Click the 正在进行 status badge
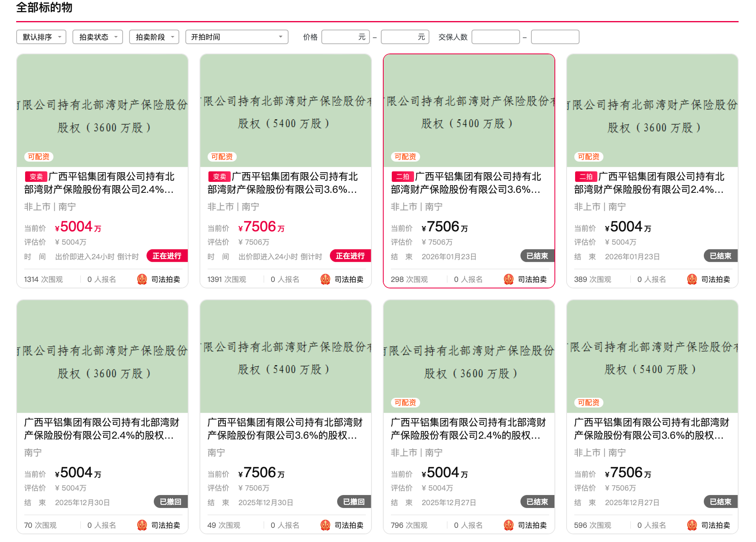756x542 pixels. point(167,256)
